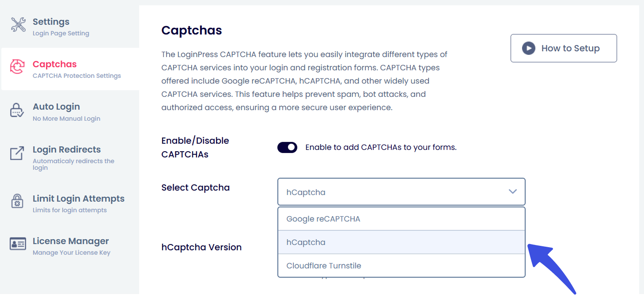Click the How to Setup button
This screenshot has width=644, height=302.
(x=563, y=48)
